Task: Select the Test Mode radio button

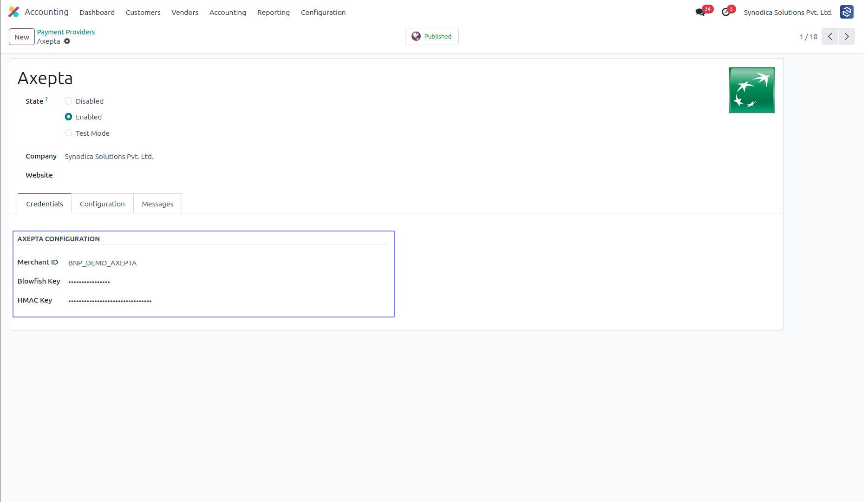Action: tap(68, 133)
